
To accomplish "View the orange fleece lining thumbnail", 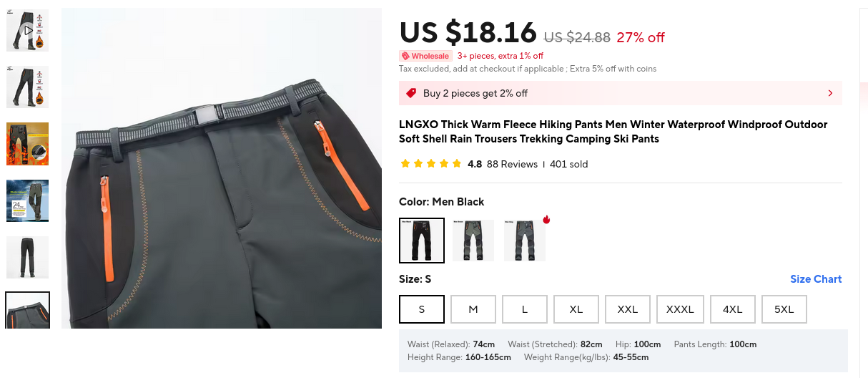I will 28,143.
